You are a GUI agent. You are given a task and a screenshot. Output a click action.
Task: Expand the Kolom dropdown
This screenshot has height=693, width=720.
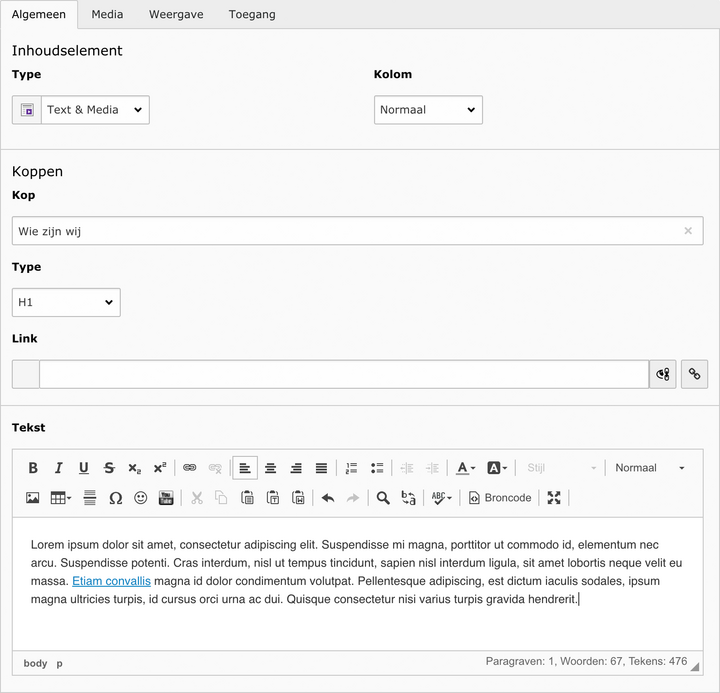[428, 110]
